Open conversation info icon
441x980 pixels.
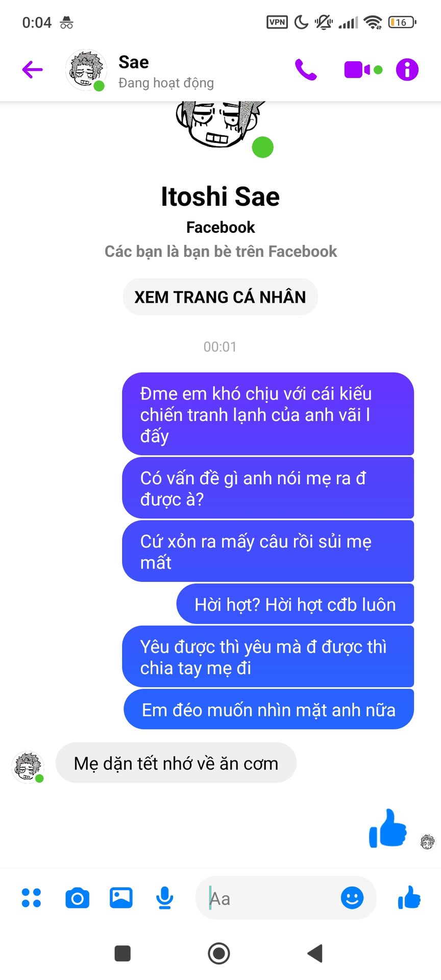point(407,70)
